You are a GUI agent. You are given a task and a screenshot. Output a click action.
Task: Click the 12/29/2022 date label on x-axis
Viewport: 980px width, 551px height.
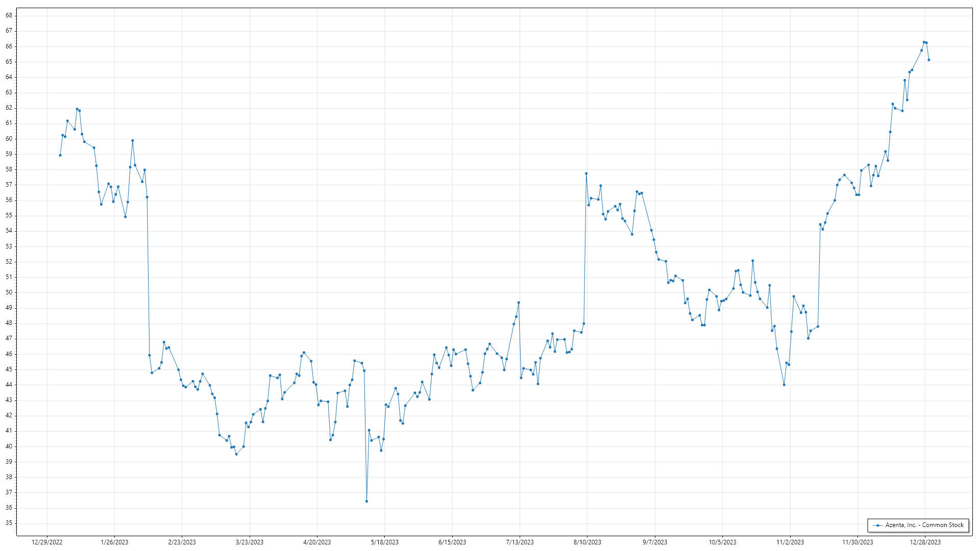[x=47, y=542]
